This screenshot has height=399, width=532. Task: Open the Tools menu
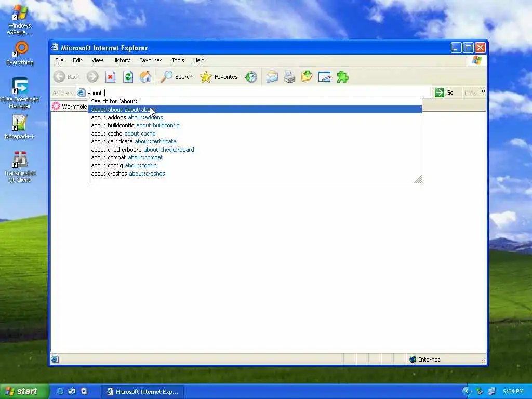coord(178,60)
